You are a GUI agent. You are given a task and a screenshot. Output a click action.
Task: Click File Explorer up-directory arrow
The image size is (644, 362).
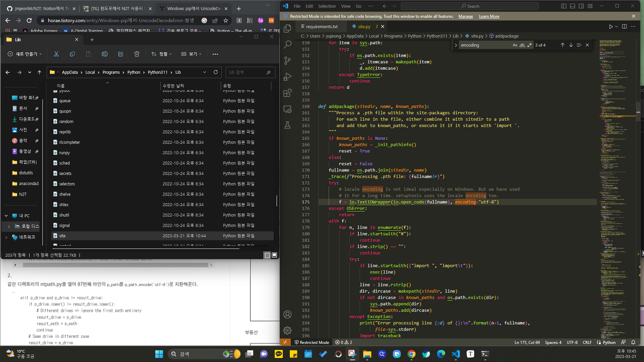(39, 72)
